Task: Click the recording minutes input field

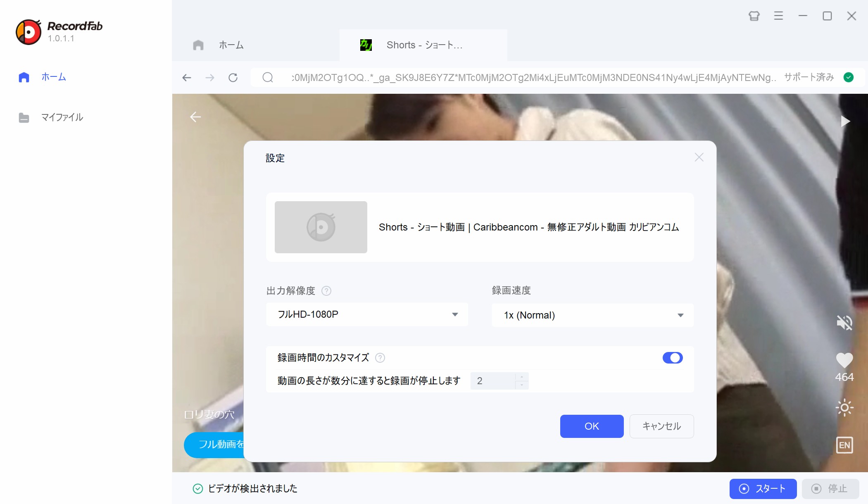Action: coord(493,381)
